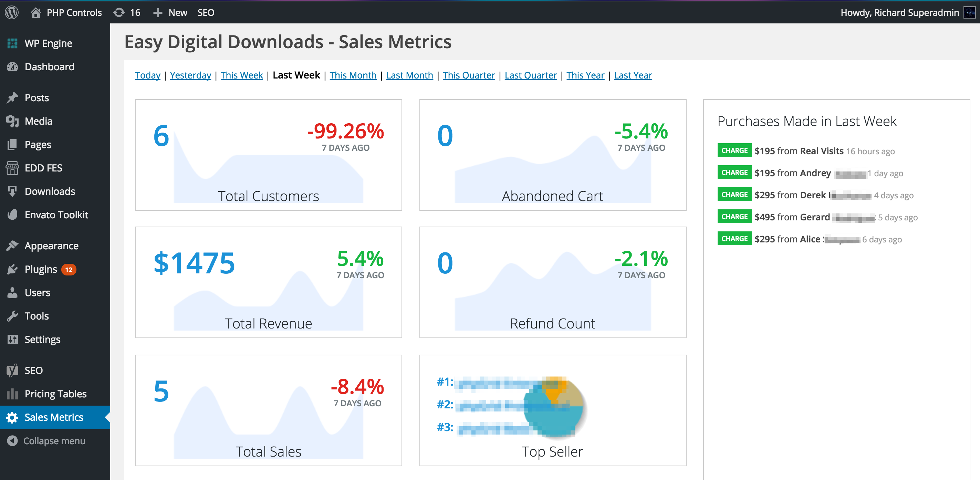
Task: Click the Media icon in sidebar
Action: coord(12,121)
